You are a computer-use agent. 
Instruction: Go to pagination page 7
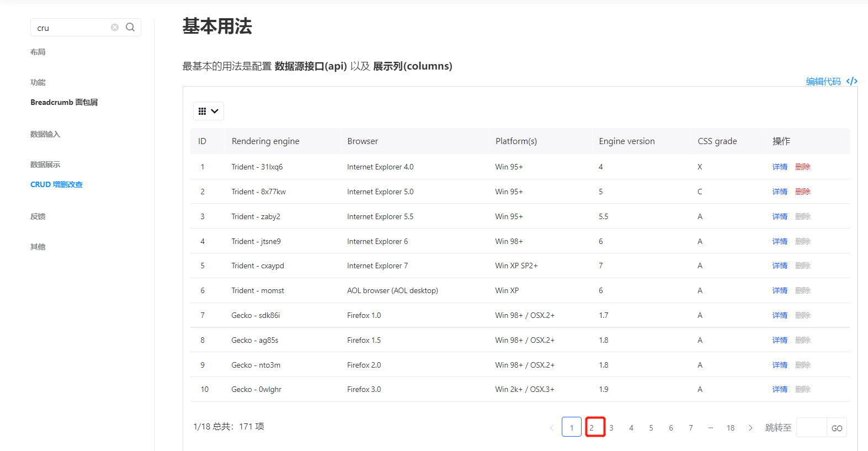[691, 427]
